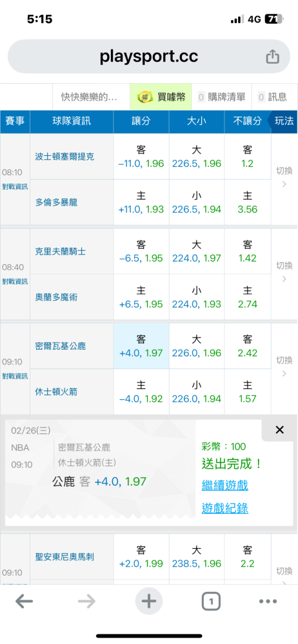This screenshot has width=298, height=644.
Task: Toggle Celtics away spread −11.0, 1.96 pick
Action: pyautogui.click(x=141, y=156)
